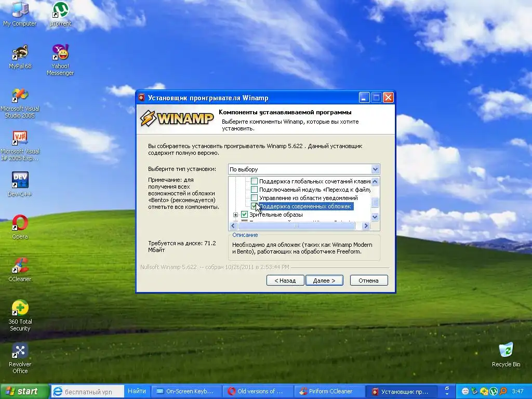Select Microsoft Visual J# 2005 Express icon
The width and height of the screenshot is (532, 399).
(x=20, y=145)
